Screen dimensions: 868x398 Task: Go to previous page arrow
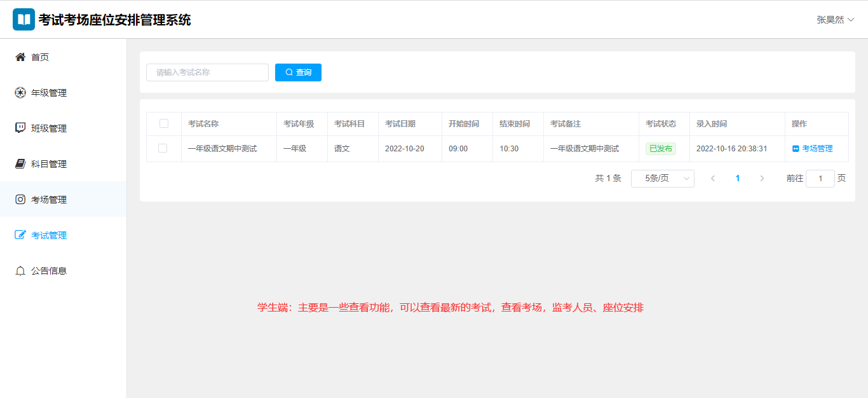pos(713,179)
